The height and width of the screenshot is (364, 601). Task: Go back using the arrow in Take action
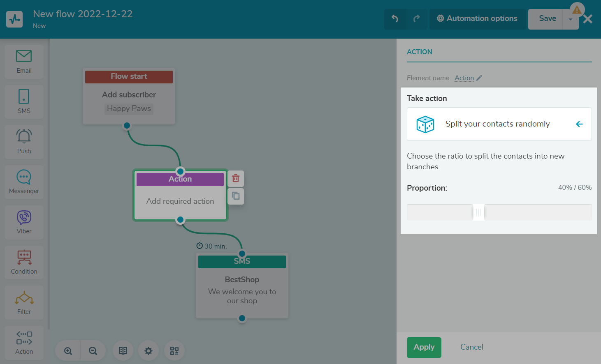coord(579,124)
